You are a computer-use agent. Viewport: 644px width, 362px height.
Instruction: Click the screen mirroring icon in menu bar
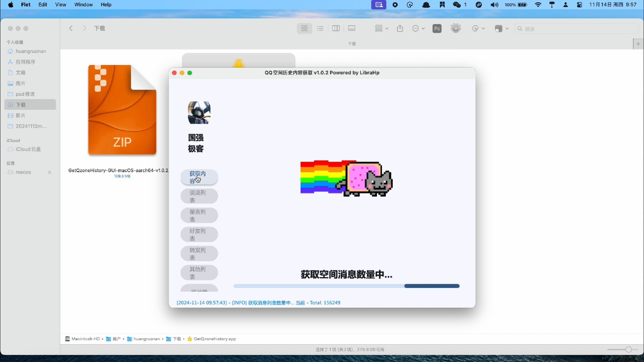[x=379, y=5]
